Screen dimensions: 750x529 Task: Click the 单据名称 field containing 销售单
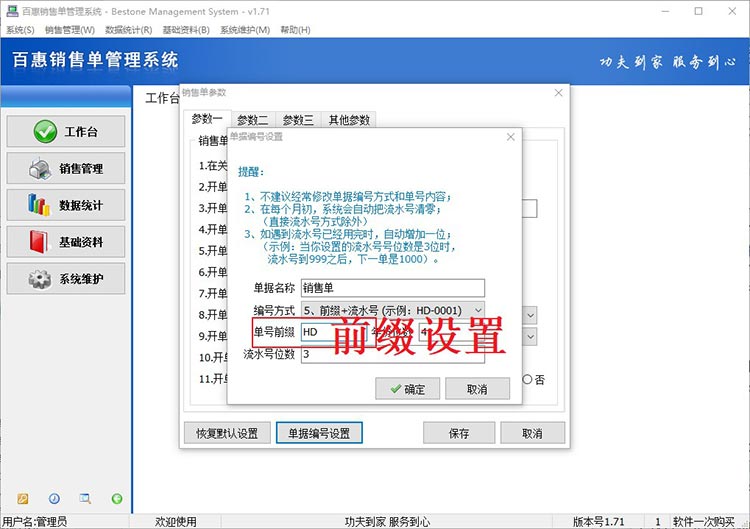tap(393, 288)
